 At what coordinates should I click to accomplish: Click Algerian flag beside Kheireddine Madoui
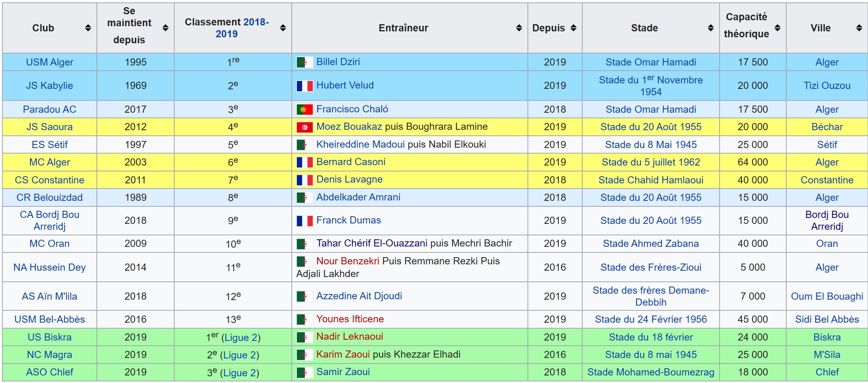coord(304,145)
